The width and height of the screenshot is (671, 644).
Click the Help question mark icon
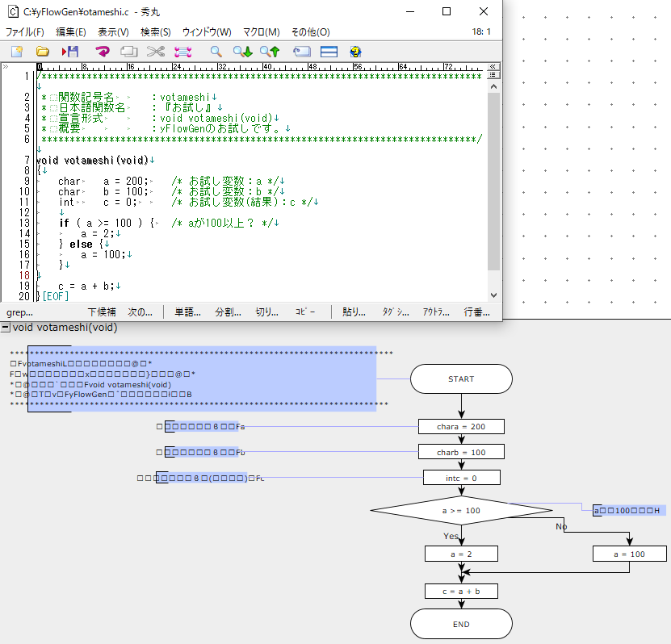point(355,52)
